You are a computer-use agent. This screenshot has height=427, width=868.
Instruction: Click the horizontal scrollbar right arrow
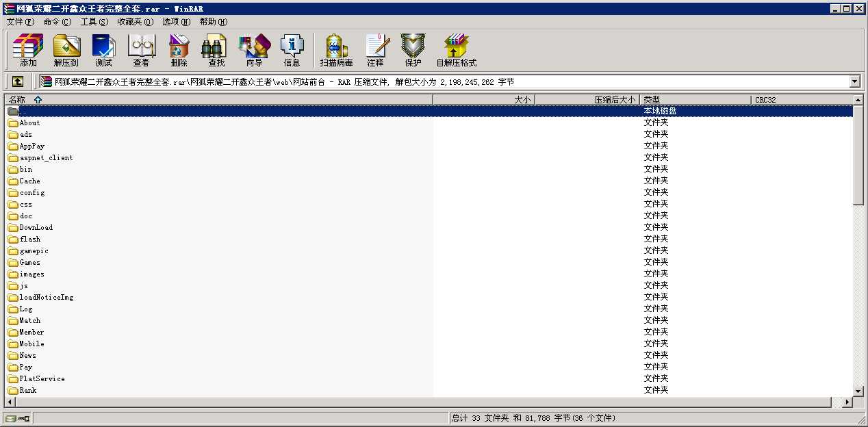tap(847, 402)
